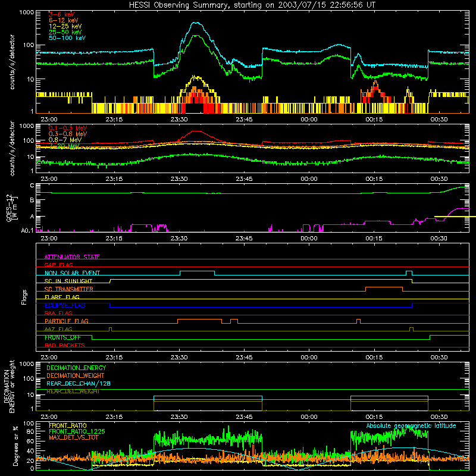This screenshot has width=476, height=476.
Task: Click the peak of the red 0.1-0.3 MeV curve
Action: [196, 131]
